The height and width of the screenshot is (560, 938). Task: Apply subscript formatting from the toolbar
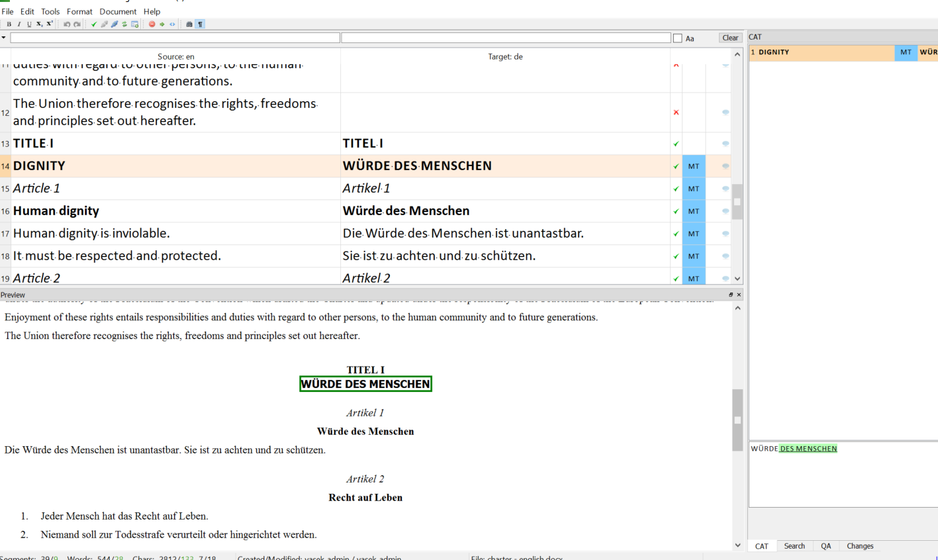click(x=39, y=24)
